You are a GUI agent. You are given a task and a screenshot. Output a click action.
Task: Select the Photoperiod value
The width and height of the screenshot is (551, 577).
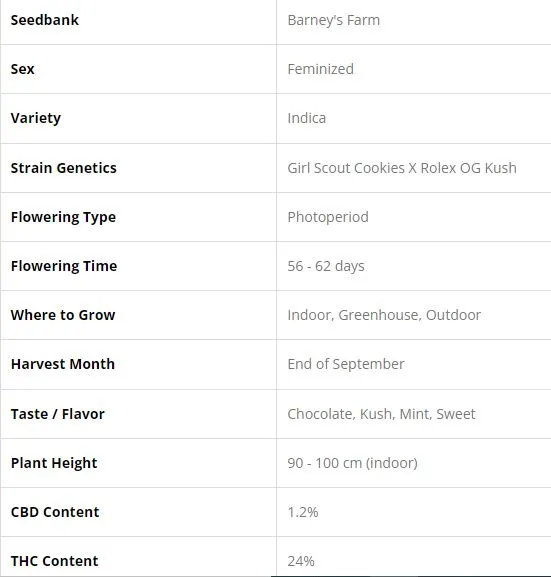328,217
